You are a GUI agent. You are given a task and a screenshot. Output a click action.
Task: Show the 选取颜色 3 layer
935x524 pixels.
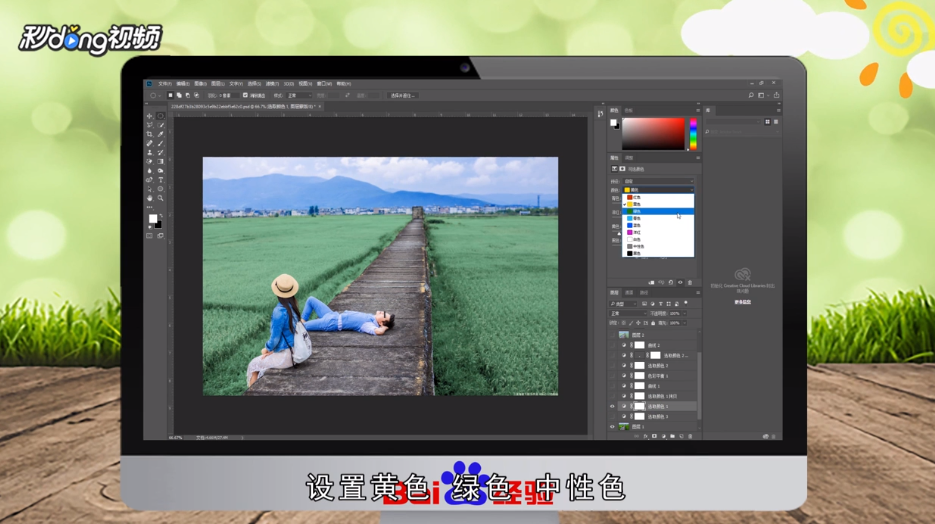(x=612, y=417)
